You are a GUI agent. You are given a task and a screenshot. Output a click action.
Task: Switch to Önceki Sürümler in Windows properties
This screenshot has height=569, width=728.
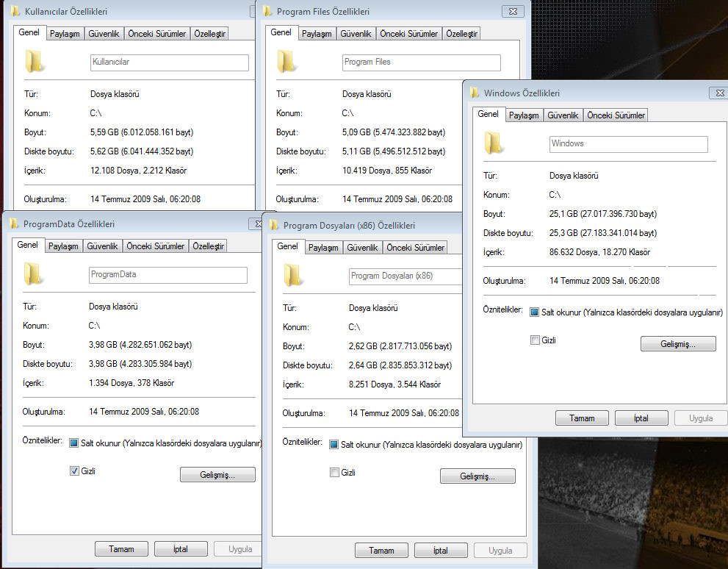(616, 115)
